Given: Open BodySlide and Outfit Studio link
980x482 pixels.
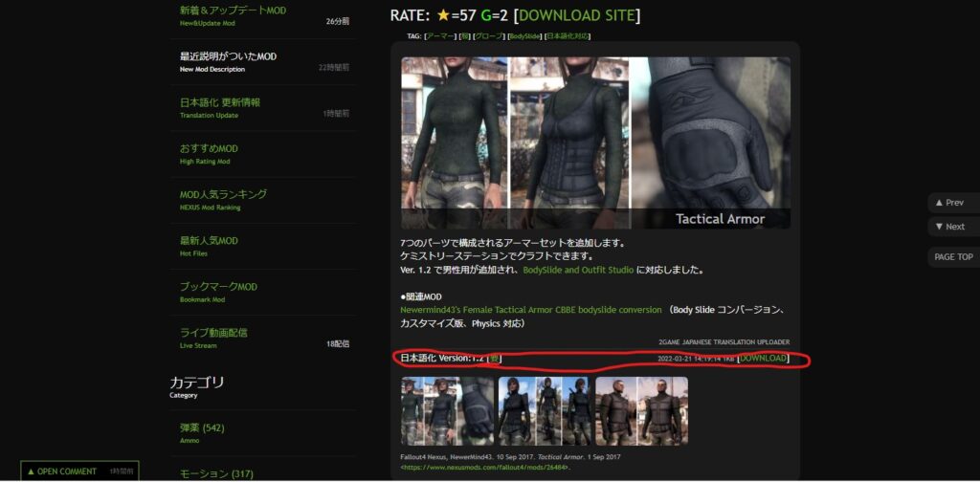Looking at the screenshot, I should (x=578, y=271).
